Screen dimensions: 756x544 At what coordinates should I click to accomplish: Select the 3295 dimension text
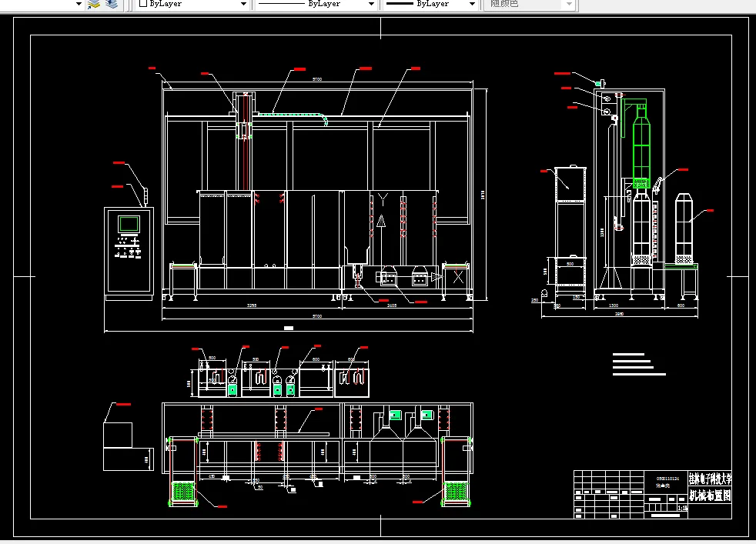252,305
